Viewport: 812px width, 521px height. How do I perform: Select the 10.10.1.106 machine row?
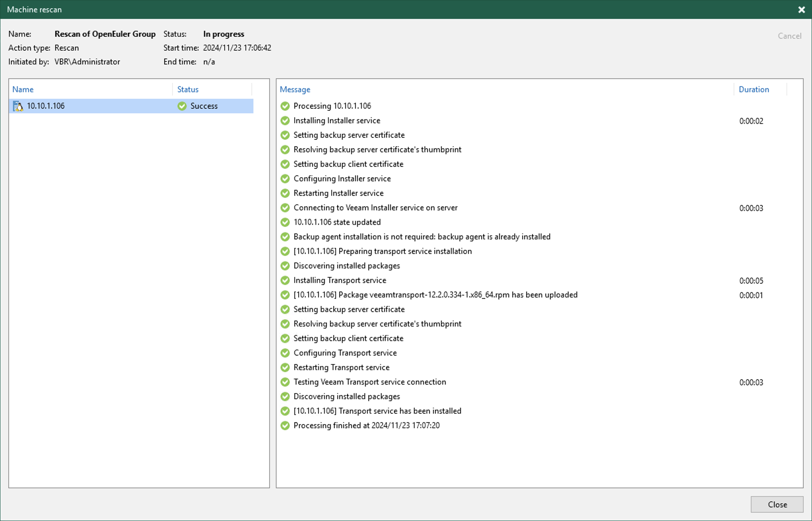131,106
